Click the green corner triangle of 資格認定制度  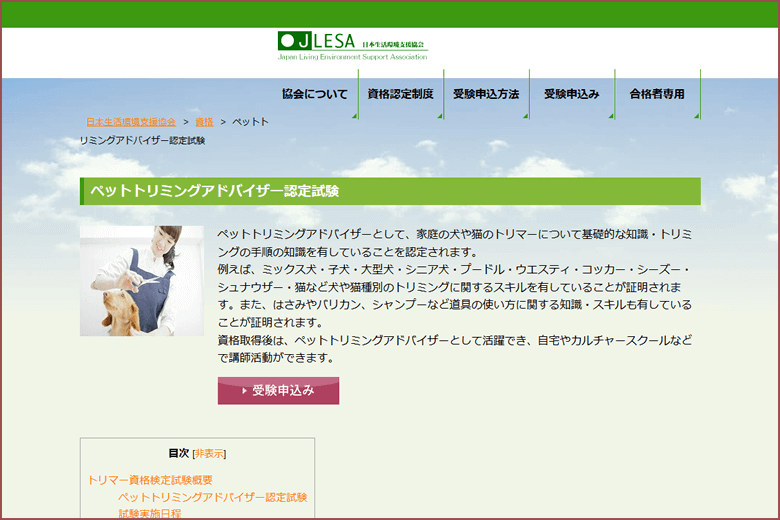[440, 116]
